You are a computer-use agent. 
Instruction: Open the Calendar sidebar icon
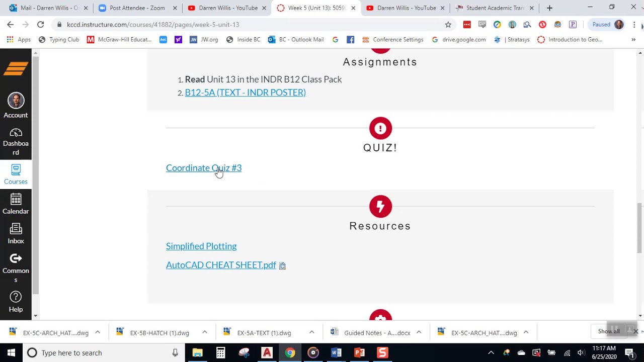coord(16,199)
